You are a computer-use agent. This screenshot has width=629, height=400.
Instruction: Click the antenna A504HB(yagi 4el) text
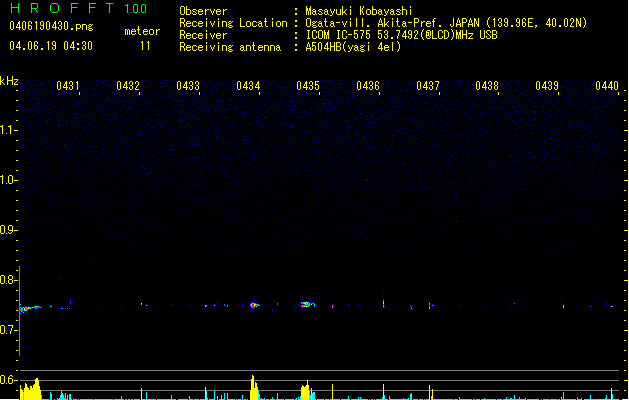point(353,47)
